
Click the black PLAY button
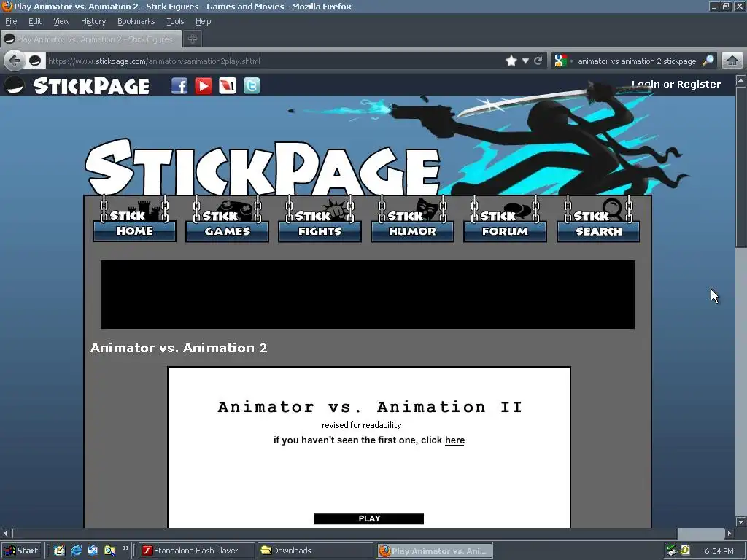pyautogui.click(x=368, y=518)
